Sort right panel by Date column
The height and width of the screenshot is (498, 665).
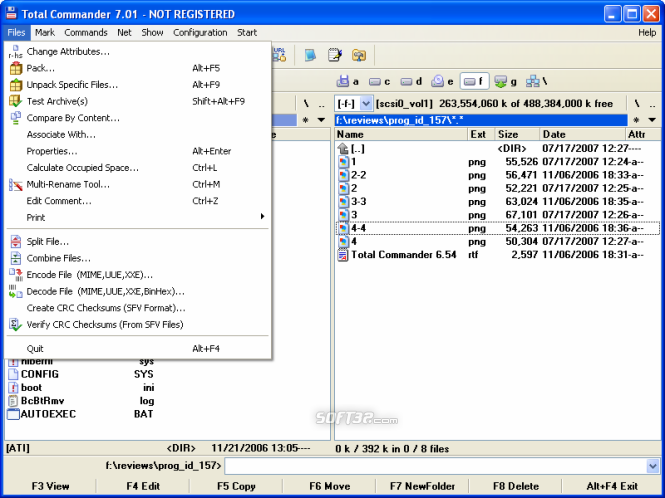pyautogui.click(x=582, y=134)
